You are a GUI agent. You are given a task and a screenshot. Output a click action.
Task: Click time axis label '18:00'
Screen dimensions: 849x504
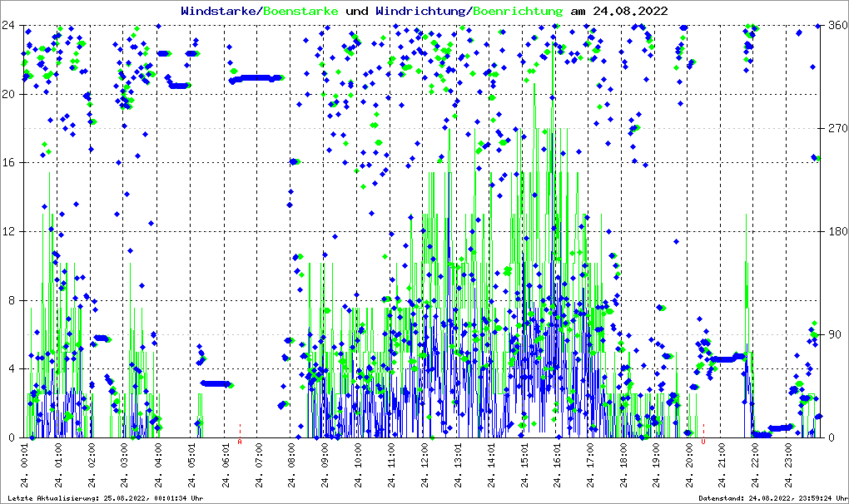pos(623,457)
